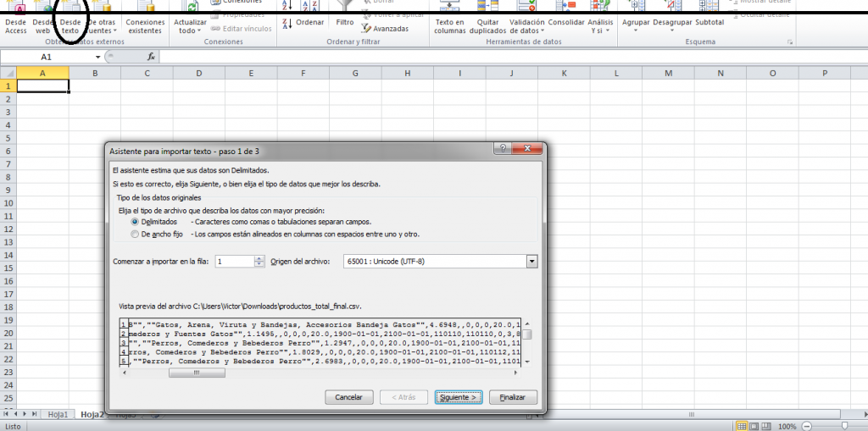Switch to the Hoja1 sheet tab
Image resolution: width=868 pixels, height=431 pixels.
58,415
